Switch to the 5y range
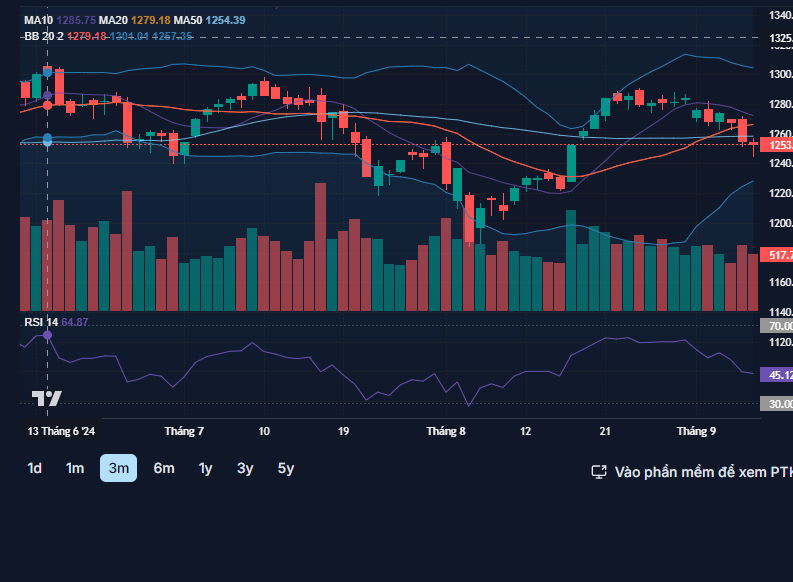 286,468
